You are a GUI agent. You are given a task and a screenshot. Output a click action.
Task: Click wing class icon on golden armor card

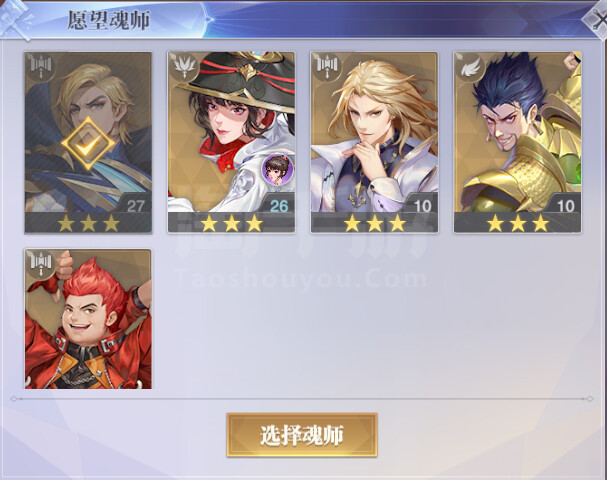(471, 67)
